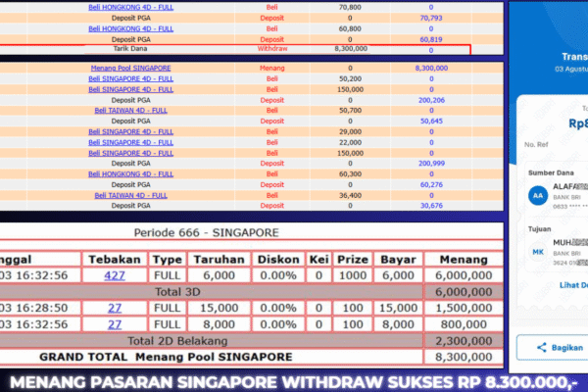
Task: Click the AA avatar under Sumber Dana
Action: click(538, 195)
